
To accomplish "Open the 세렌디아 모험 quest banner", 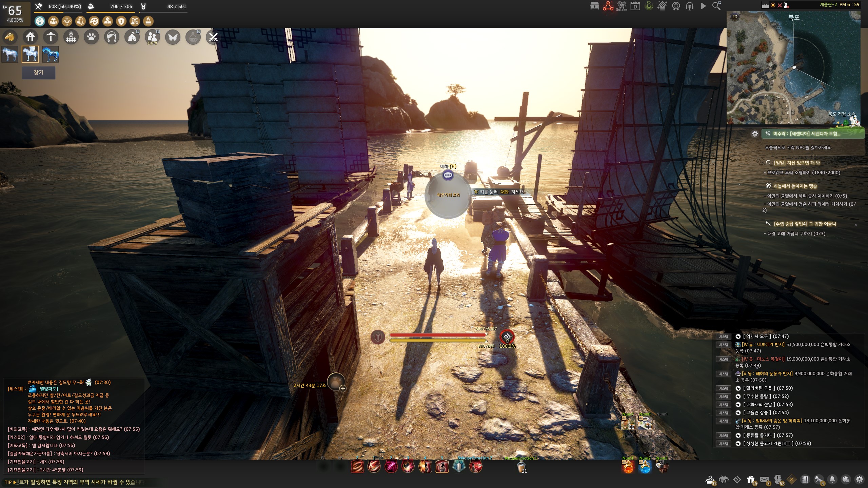I will [x=813, y=134].
